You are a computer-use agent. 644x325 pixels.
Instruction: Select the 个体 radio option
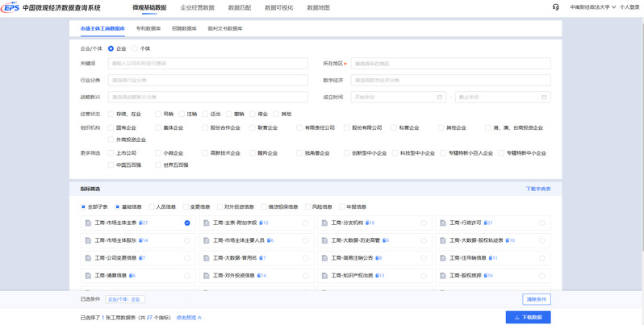coord(136,48)
